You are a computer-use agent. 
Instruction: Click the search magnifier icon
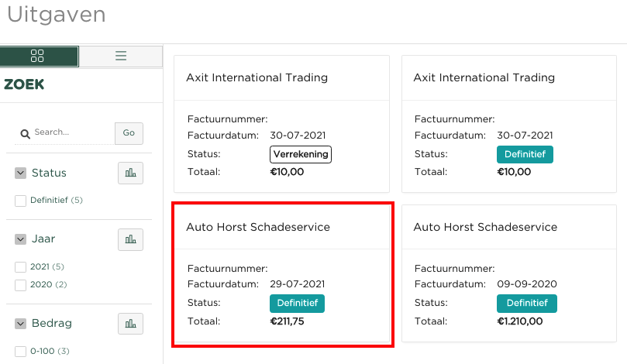tap(25, 133)
